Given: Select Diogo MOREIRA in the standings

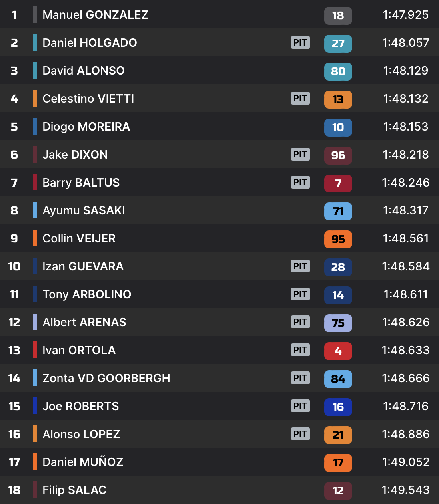Looking at the screenshot, I should pyautogui.click(x=86, y=127).
